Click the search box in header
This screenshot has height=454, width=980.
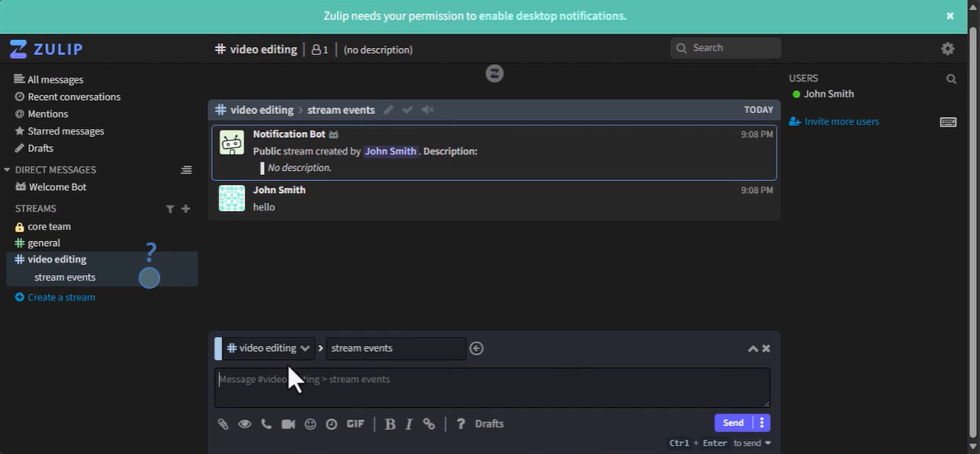(726, 48)
